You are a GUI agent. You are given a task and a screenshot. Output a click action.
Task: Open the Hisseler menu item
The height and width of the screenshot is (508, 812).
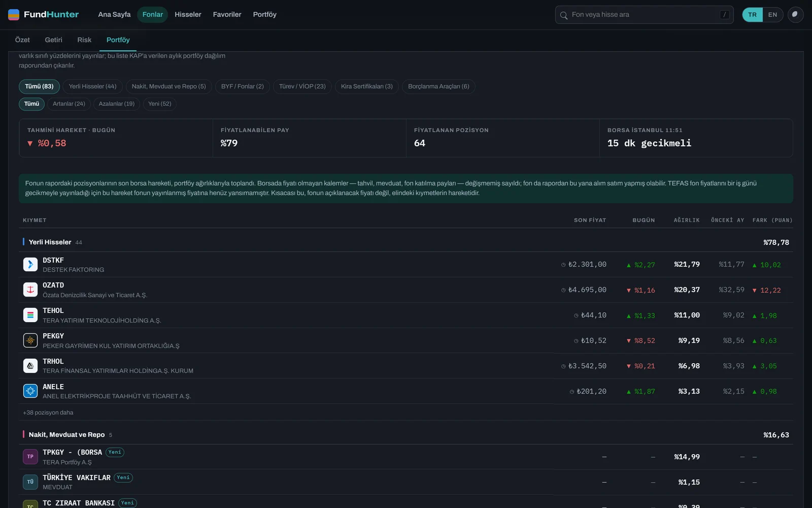point(188,14)
